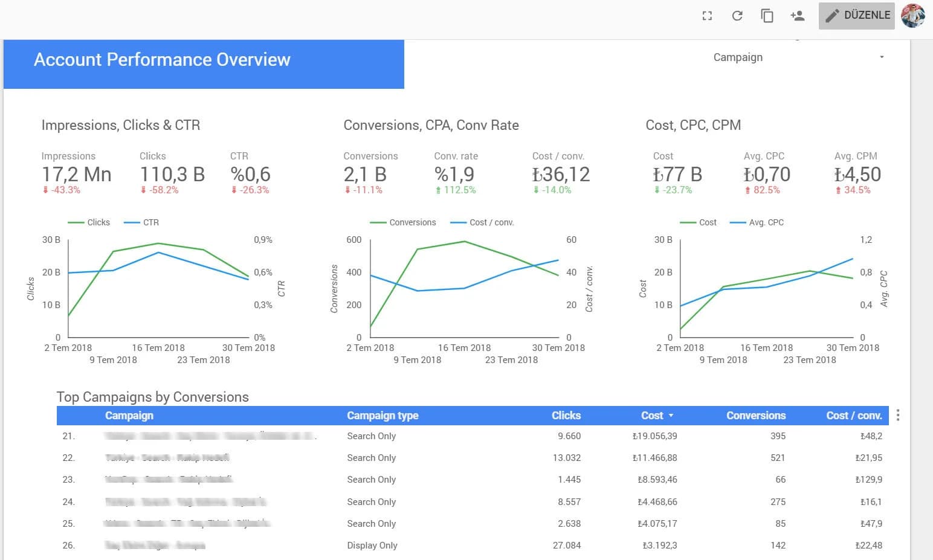Sort by the Campaign column header

point(129,416)
